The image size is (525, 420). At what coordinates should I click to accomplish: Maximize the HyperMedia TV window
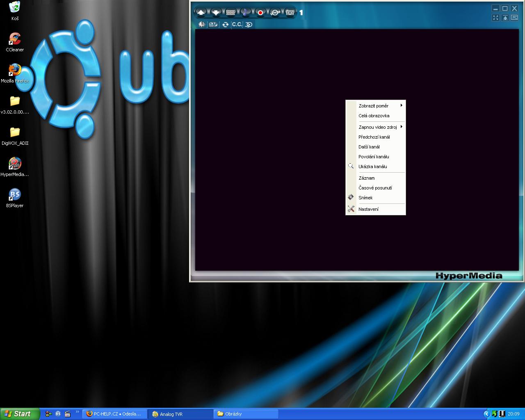[505, 8]
